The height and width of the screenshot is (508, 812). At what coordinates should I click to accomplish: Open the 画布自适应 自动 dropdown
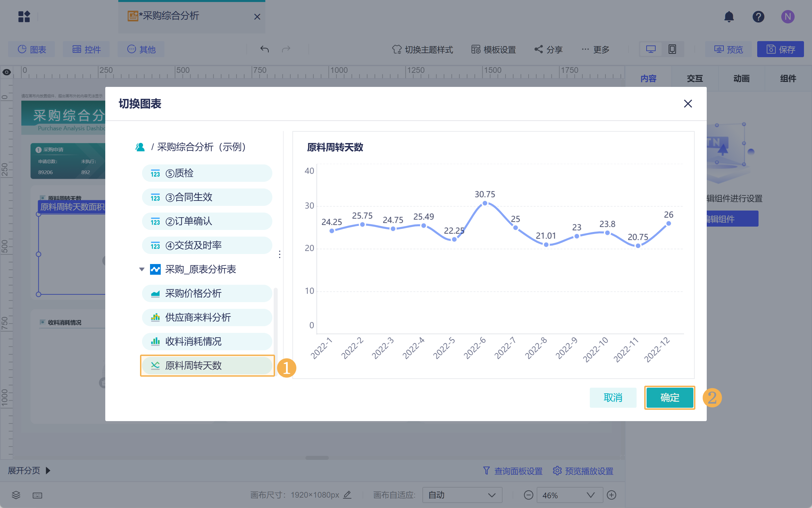pos(462,495)
